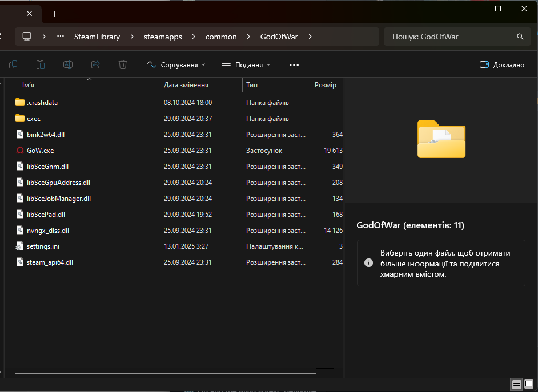
Task: Go to SteamLibrary in breadcrumb
Action: coord(97,37)
